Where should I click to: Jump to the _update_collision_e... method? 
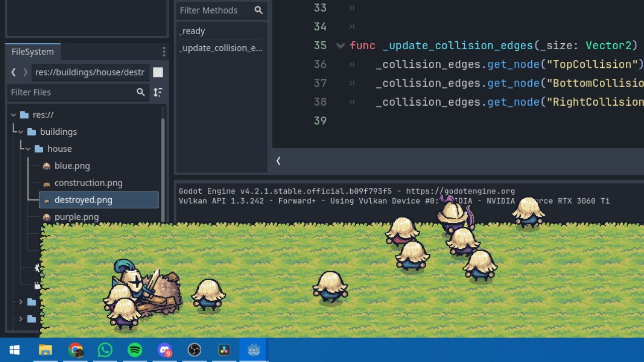coord(220,48)
